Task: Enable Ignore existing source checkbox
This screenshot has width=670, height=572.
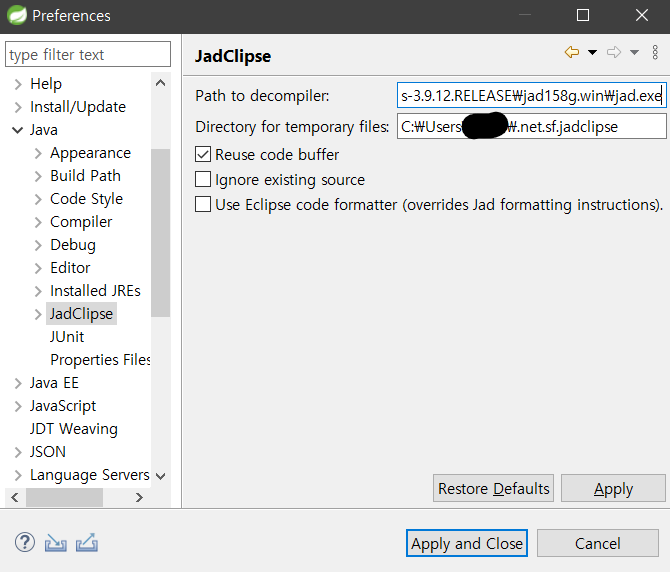Action: click(203, 179)
